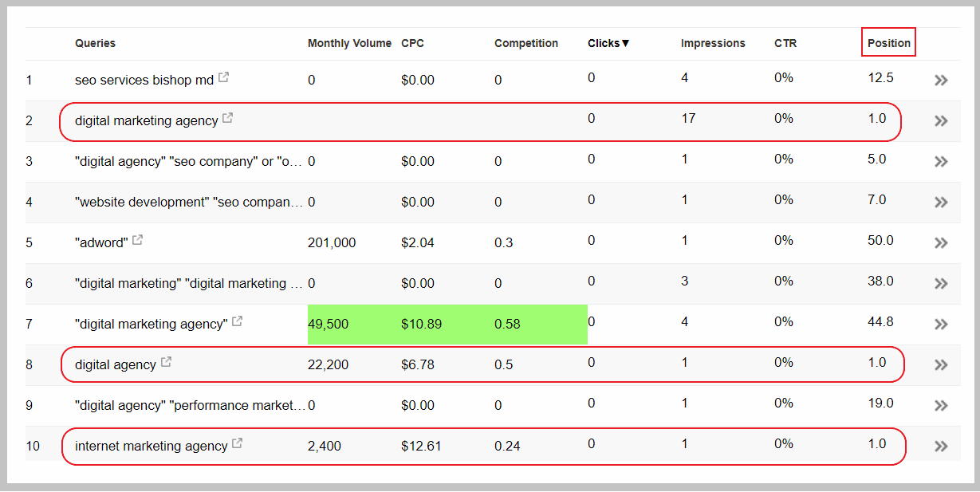980x492 pixels.
Task: Select the 5.0 position value
Action: pos(877,159)
